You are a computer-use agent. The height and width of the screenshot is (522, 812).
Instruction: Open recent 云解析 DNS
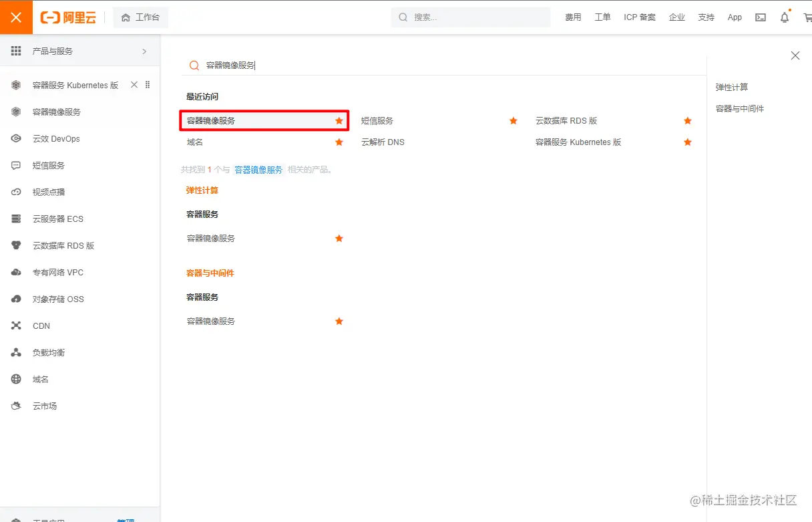click(x=383, y=142)
